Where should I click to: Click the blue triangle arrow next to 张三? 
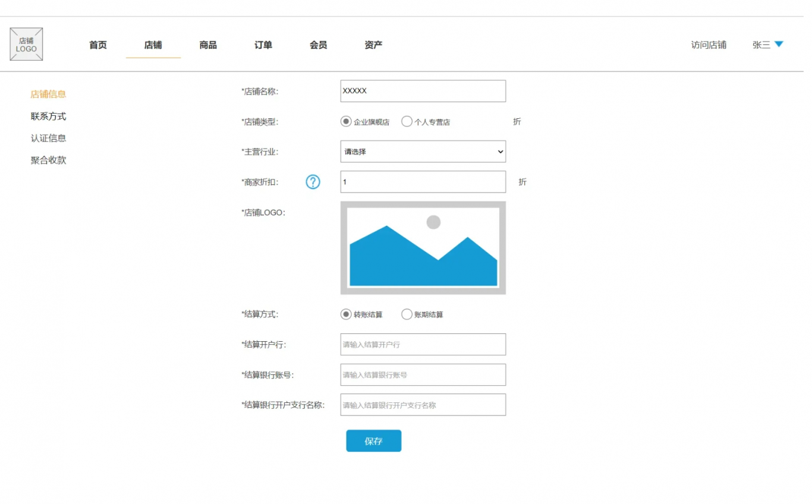pyautogui.click(x=779, y=44)
